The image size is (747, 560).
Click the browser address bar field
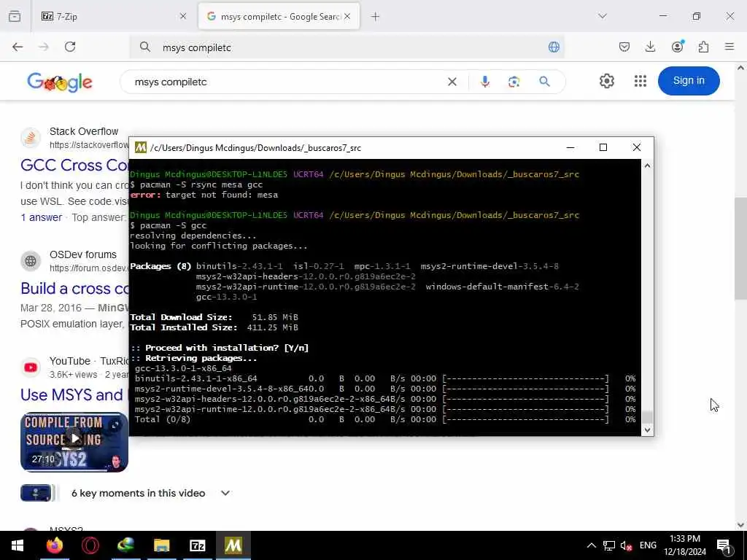tap(347, 47)
